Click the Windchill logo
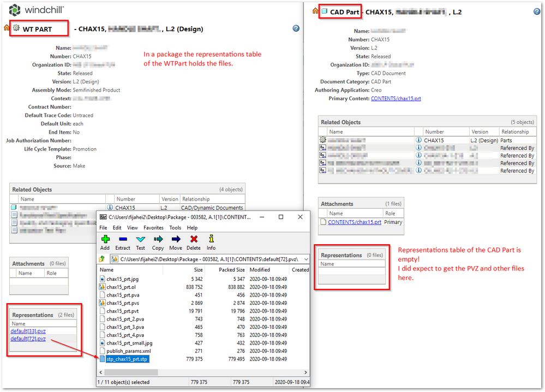Image resolution: width=545 pixels, height=392 pixels. [x=36, y=10]
